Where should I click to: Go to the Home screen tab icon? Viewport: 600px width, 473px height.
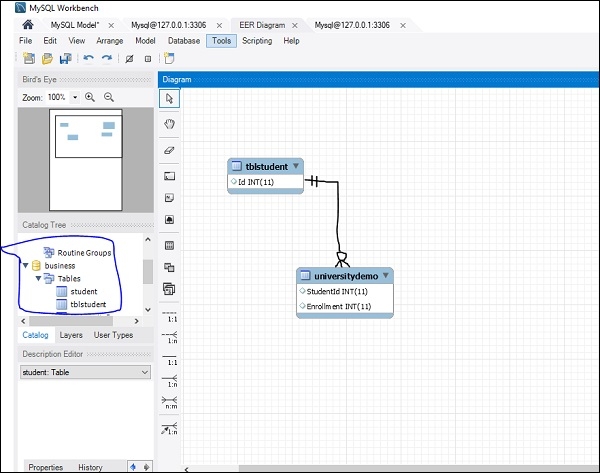(x=28, y=25)
